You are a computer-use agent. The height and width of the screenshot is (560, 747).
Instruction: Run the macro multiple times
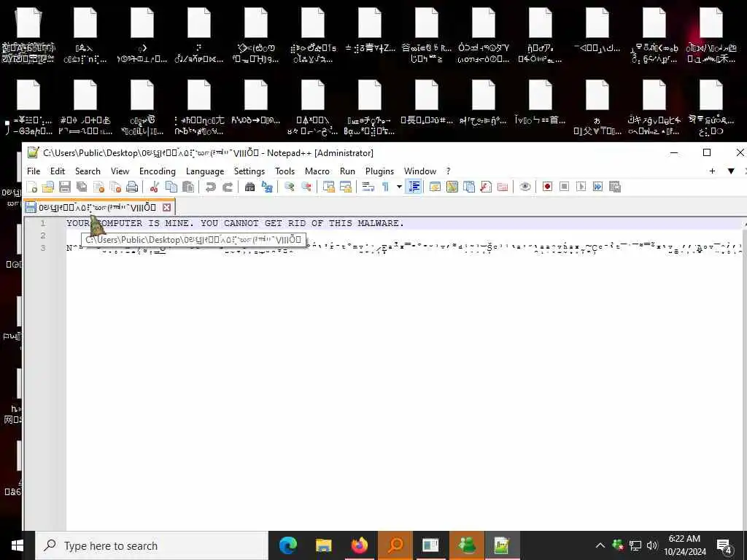pyautogui.click(x=597, y=187)
